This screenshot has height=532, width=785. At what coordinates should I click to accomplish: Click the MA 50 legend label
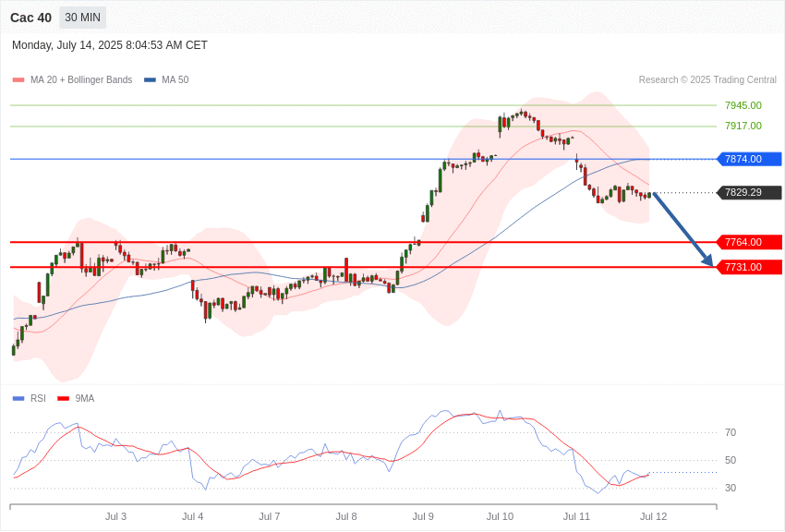click(x=175, y=79)
